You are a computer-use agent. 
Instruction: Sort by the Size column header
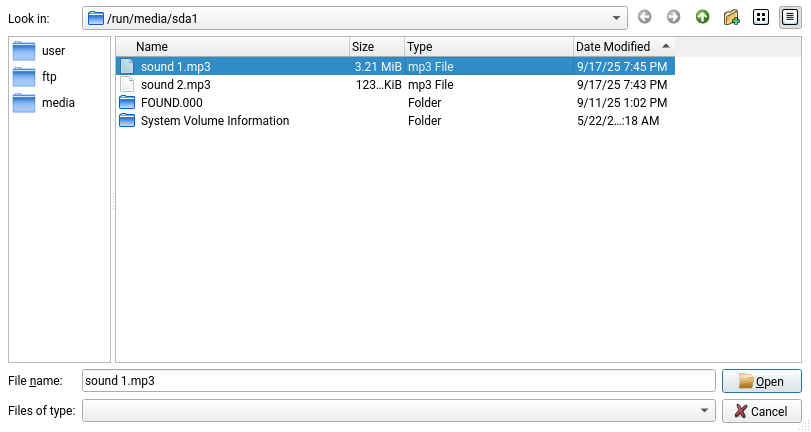pos(377,47)
